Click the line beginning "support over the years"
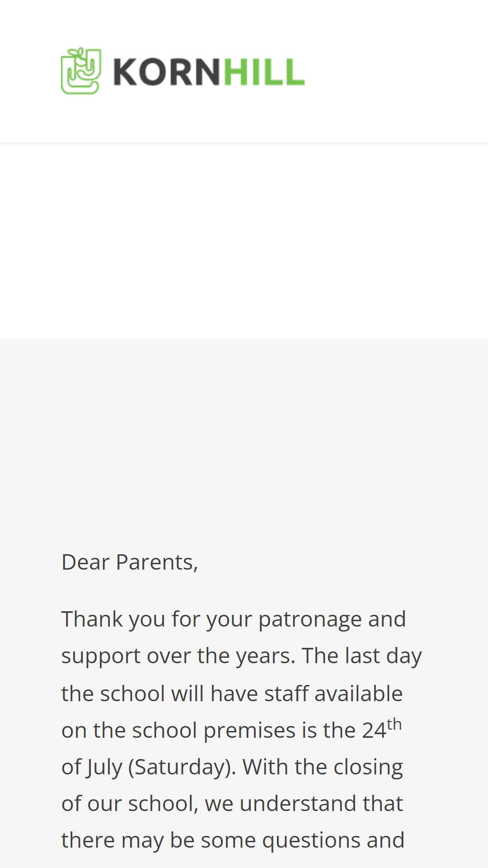Image resolution: width=488 pixels, height=868 pixels. click(241, 656)
